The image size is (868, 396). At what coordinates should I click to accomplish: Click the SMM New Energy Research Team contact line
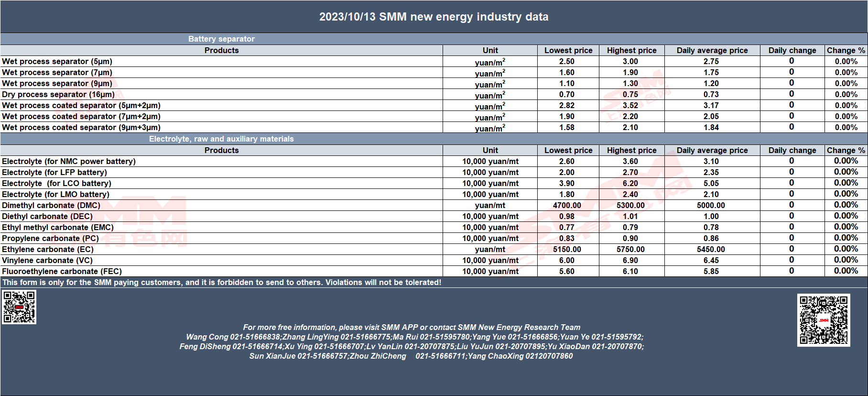pyautogui.click(x=412, y=327)
